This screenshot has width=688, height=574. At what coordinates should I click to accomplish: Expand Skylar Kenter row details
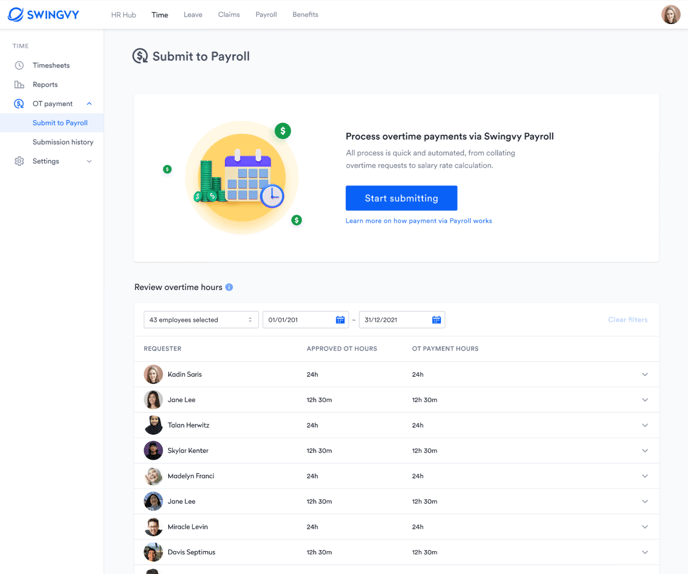tap(645, 451)
